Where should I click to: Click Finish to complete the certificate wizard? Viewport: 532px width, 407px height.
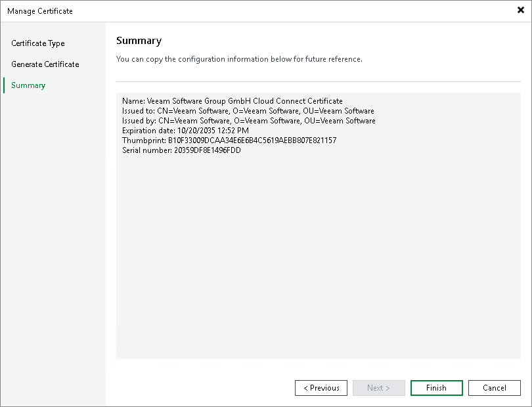tap(436, 387)
